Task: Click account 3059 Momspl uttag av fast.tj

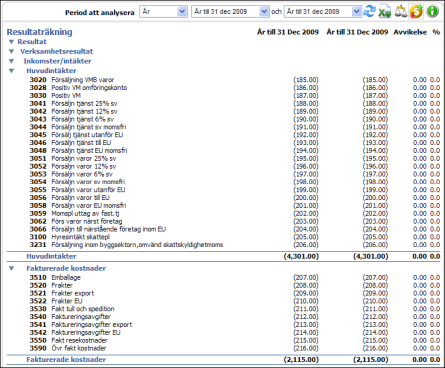Action: pos(74,213)
